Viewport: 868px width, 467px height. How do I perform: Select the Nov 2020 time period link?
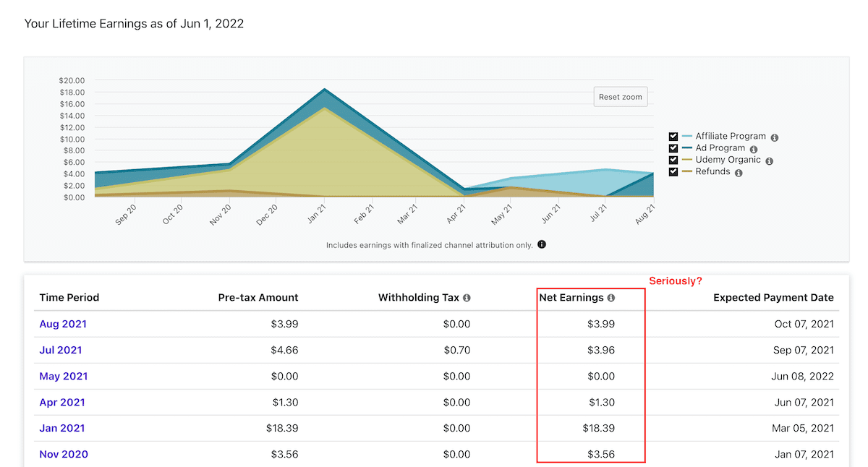coord(63,454)
